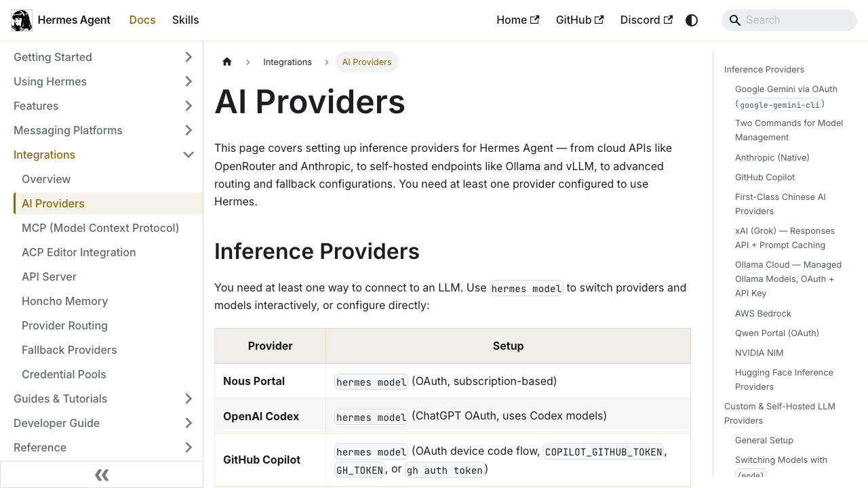Click inside the Search input field

(793, 20)
